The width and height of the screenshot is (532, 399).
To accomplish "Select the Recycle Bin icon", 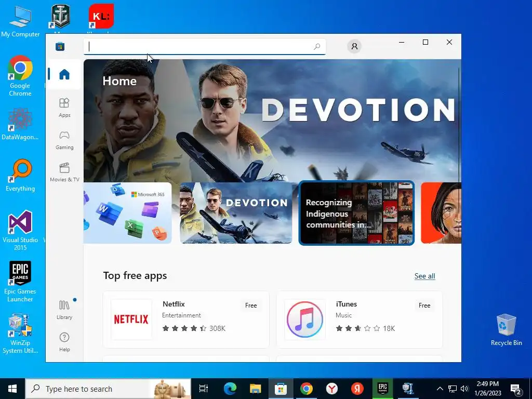I will pos(506,330).
